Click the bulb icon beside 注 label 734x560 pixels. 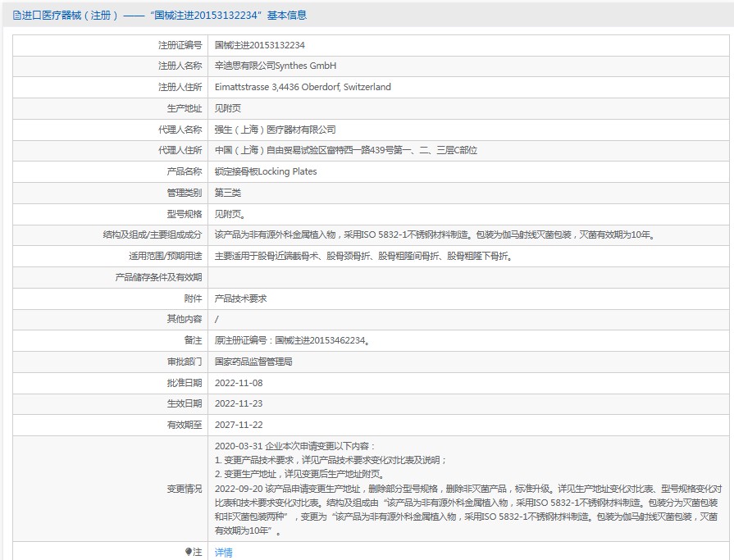tap(188, 552)
